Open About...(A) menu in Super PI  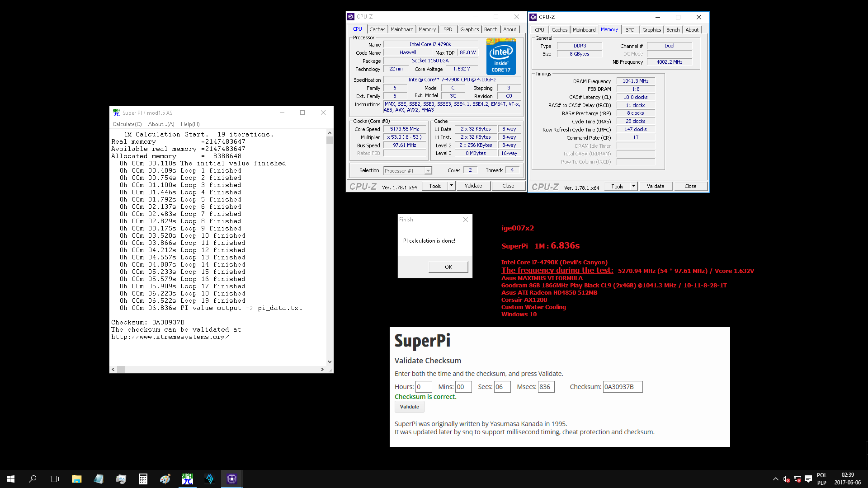point(161,124)
